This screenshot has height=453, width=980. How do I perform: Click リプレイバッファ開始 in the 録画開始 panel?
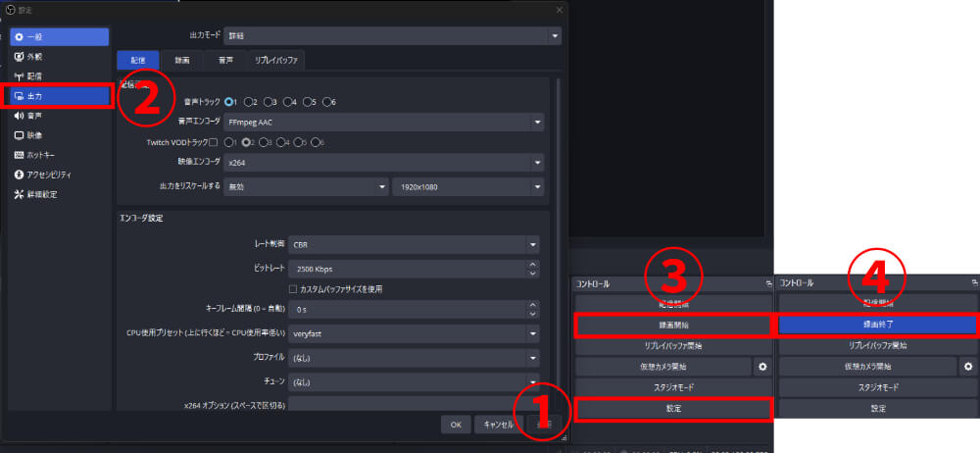coord(673,345)
